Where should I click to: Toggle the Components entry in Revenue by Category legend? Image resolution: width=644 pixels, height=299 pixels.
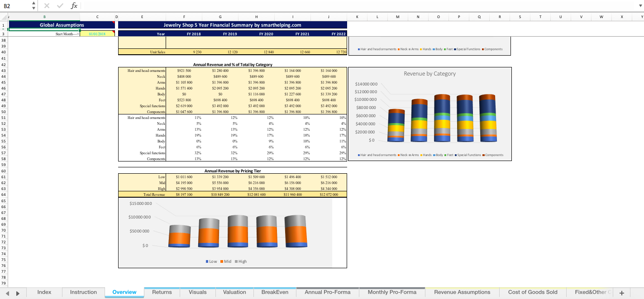pyautogui.click(x=493, y=155)
